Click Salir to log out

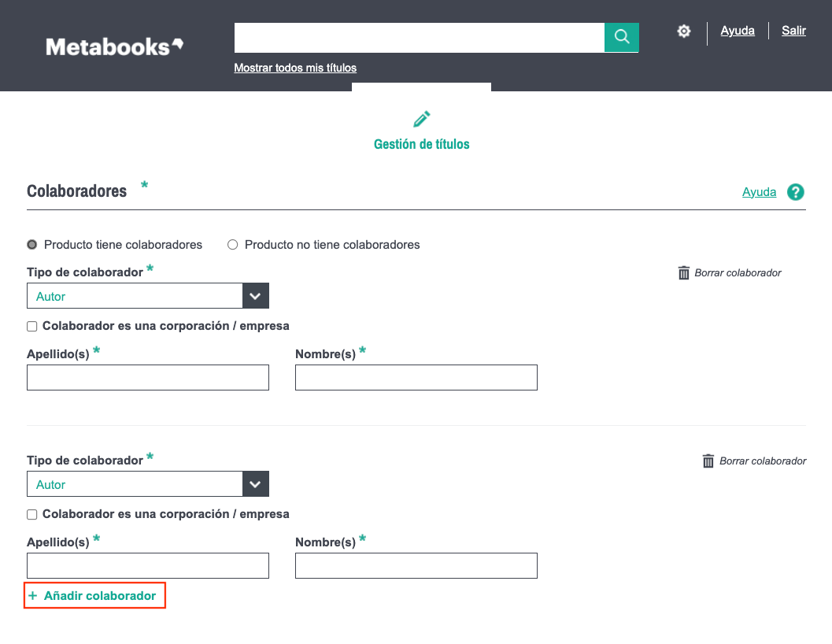point(793,31)
